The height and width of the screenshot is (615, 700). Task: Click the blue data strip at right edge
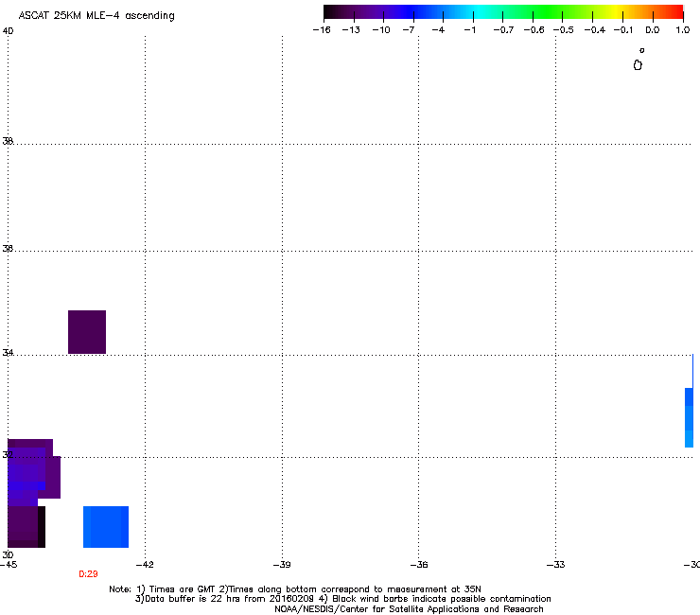tap(689, 417)
